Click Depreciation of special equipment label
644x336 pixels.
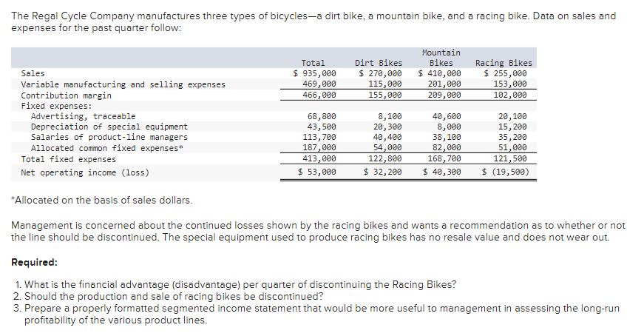pos(109,127)
